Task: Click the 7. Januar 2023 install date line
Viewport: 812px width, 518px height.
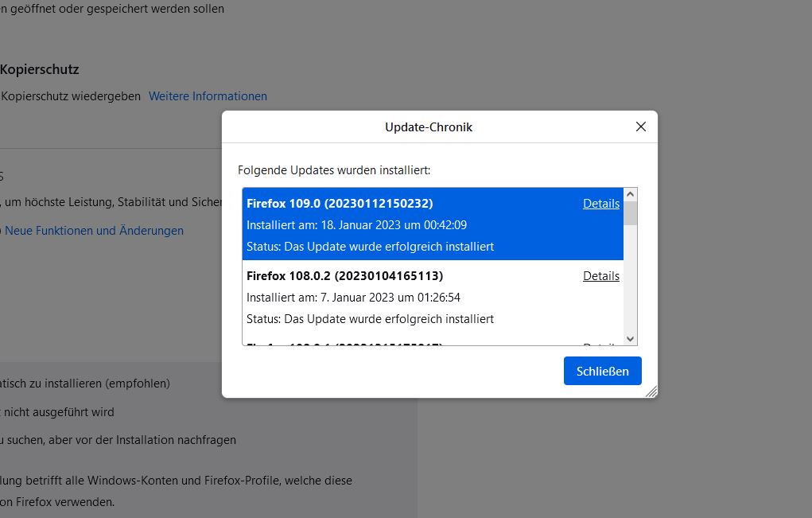Action: [x=353, y=298]
